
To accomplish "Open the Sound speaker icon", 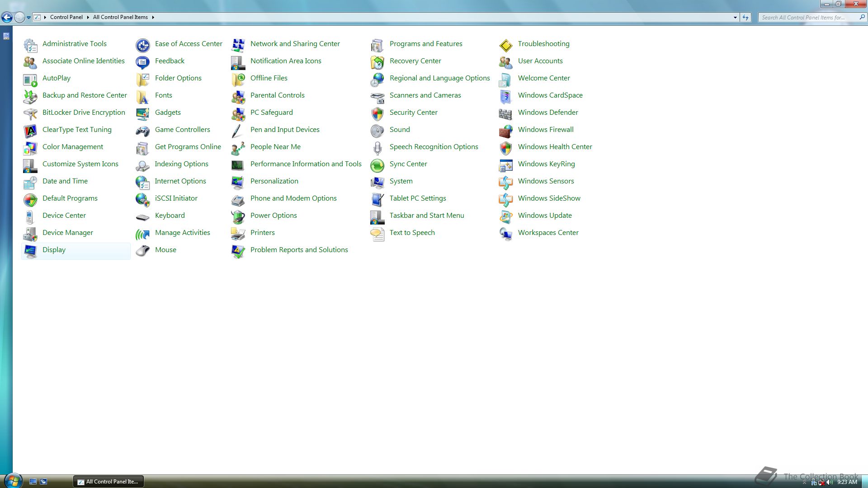I will pyautogui.click(x=377, y=131).
